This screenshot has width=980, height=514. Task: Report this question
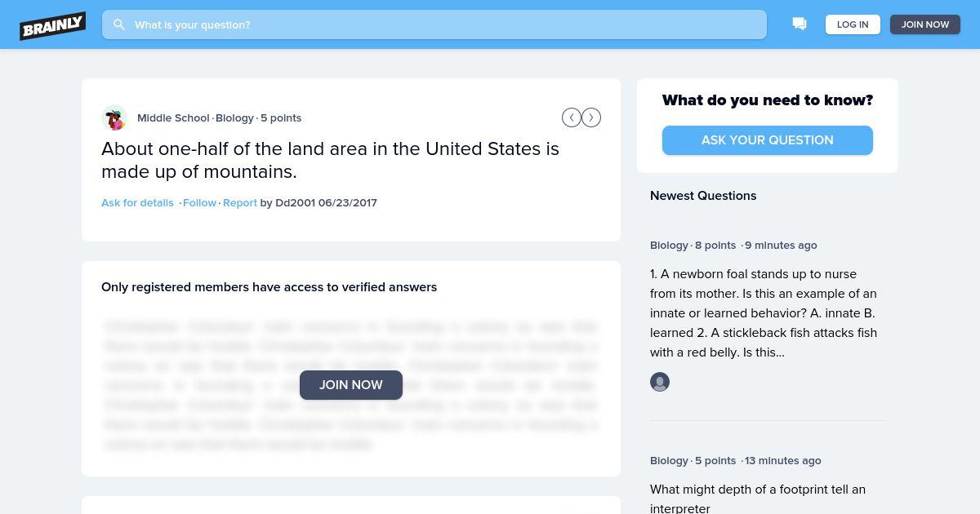point(240,202)
